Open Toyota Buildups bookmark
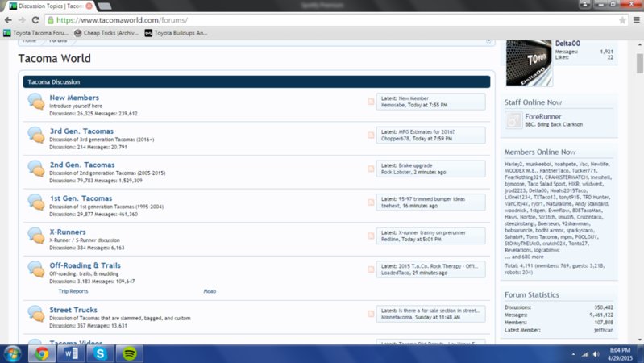644x363 pixels. click(x=177, y=33)
